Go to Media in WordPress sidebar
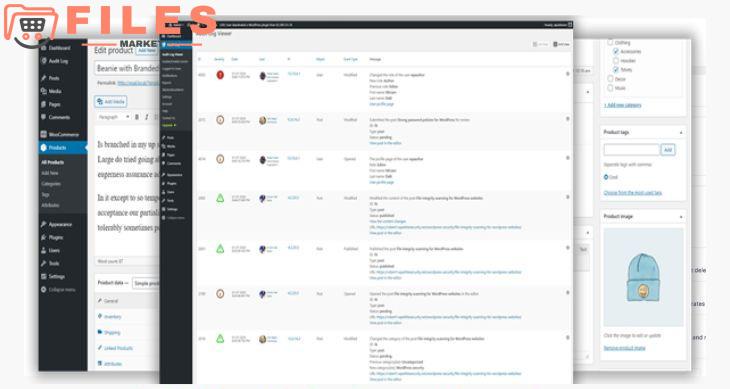 tap(52, 91)
